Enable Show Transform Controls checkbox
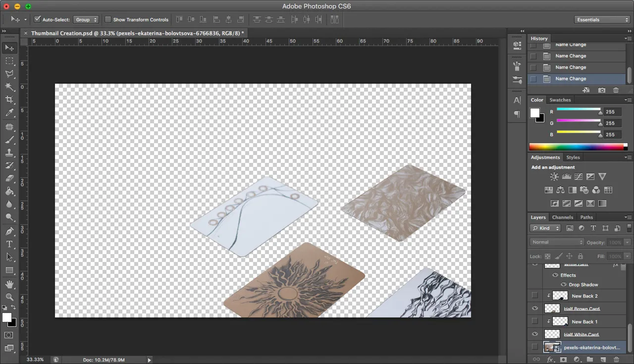Image resolution: width=634 pixels, height=364 pixels. point(108,19)
